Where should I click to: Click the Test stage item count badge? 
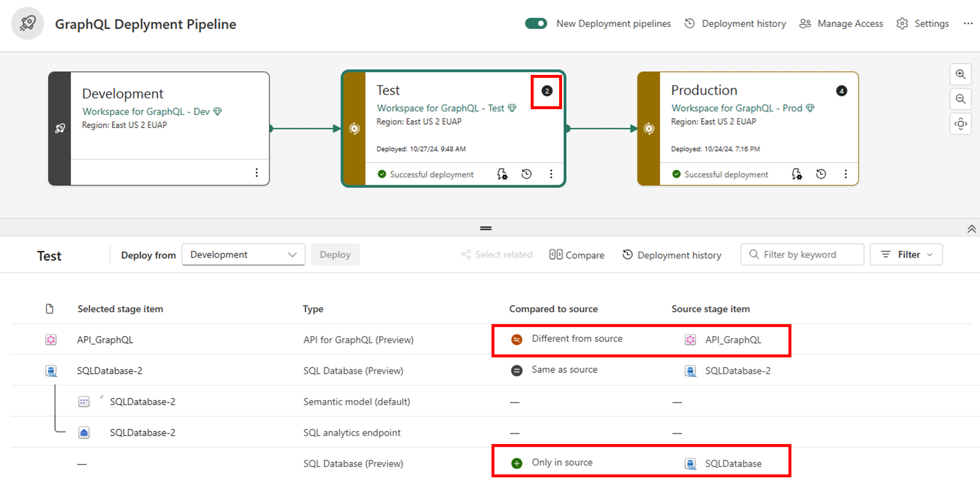point(547,91)
